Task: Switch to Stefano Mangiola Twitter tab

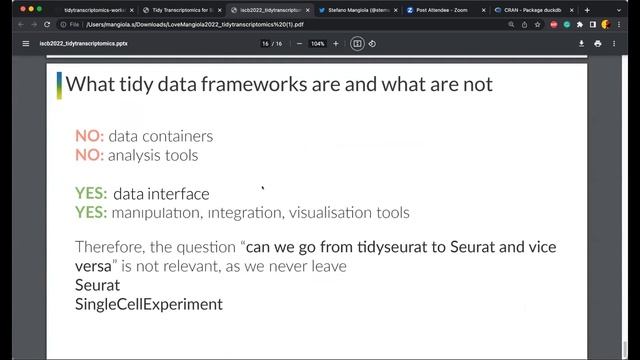Action: coord(357,10)
